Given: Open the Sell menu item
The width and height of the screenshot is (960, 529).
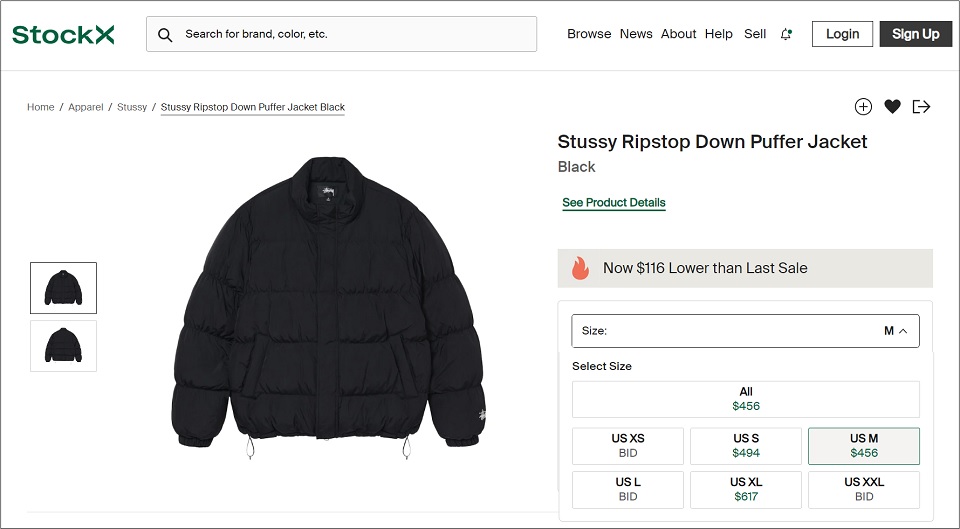Looking at the screenshot, I should click(x=755, y=34).
